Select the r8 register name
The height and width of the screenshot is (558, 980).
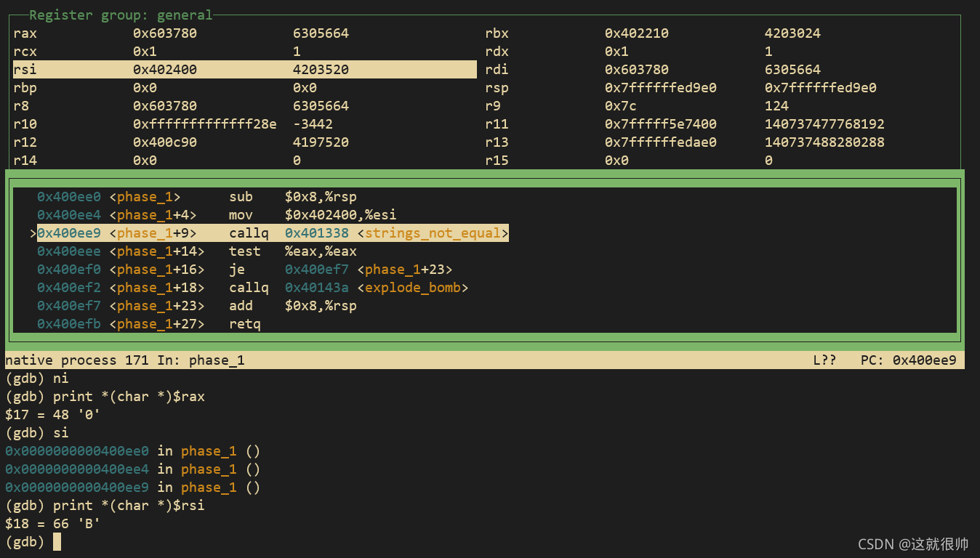[21, 106]
